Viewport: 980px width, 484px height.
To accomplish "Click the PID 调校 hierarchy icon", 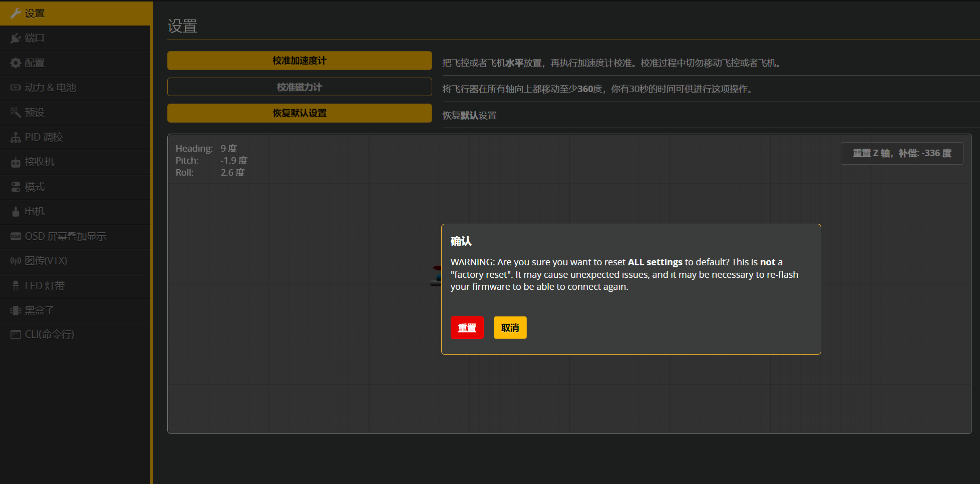I will pos(16,137).
